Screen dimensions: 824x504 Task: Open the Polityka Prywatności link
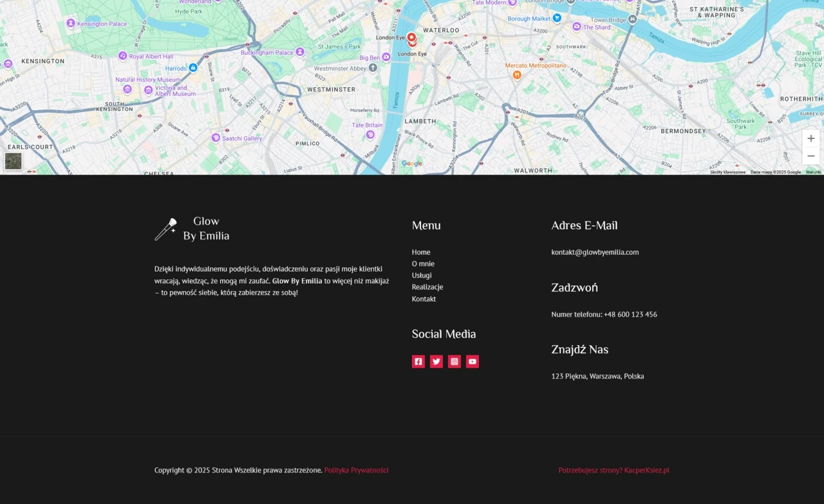point(357,471)
